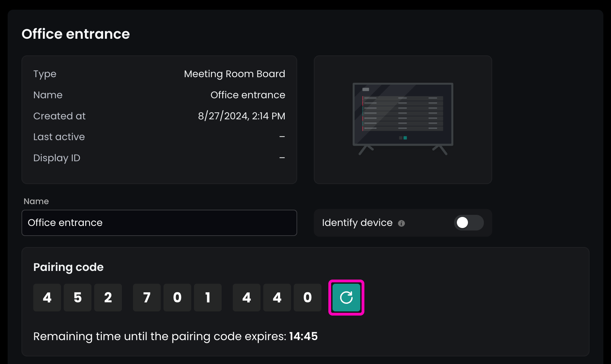The height and width of the screenshot is (364, 611).
Task: Click the Meeting Room Board type value
Action: coord(234,74)
